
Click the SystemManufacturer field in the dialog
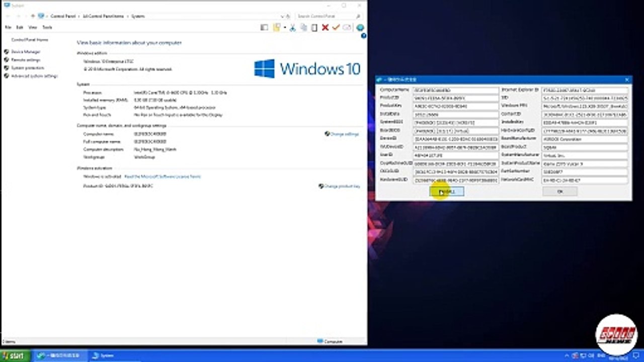[x=585, y=155]
